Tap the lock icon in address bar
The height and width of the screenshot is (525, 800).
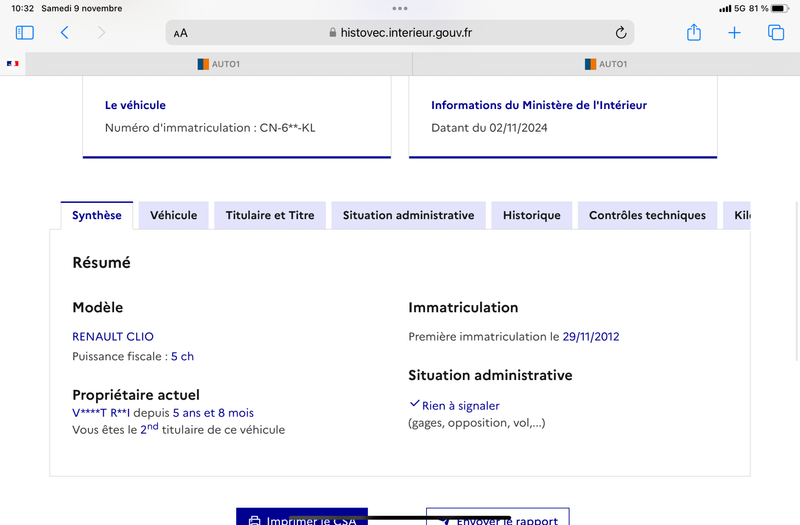[333, 33]
